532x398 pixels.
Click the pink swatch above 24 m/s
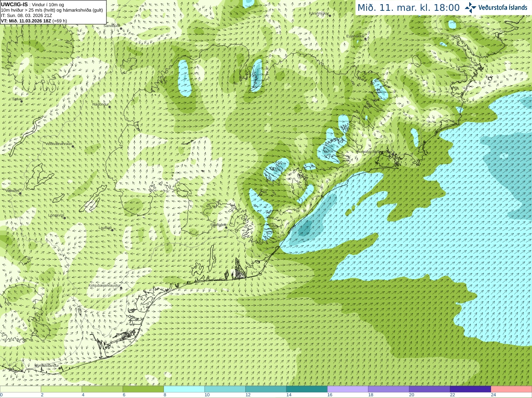[x=512, y=389]
